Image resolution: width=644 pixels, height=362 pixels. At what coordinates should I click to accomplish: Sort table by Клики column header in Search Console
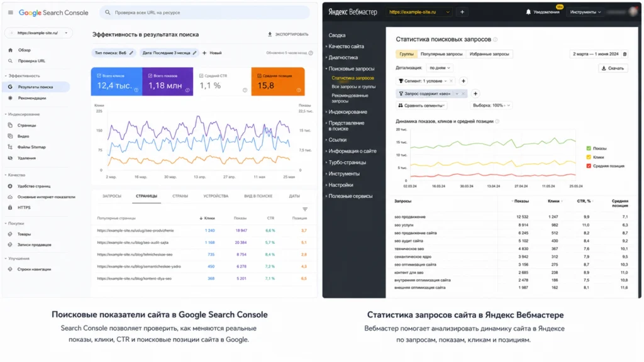(x=208, y=218)
